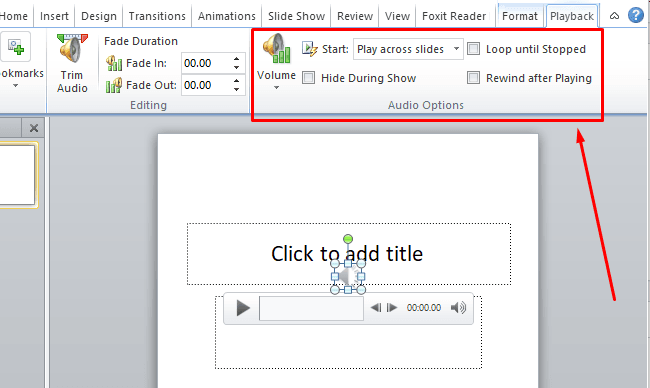The height and width of the screenshot is (388, 650).
Task: Open the Slide Show tab
Action: 296,16
